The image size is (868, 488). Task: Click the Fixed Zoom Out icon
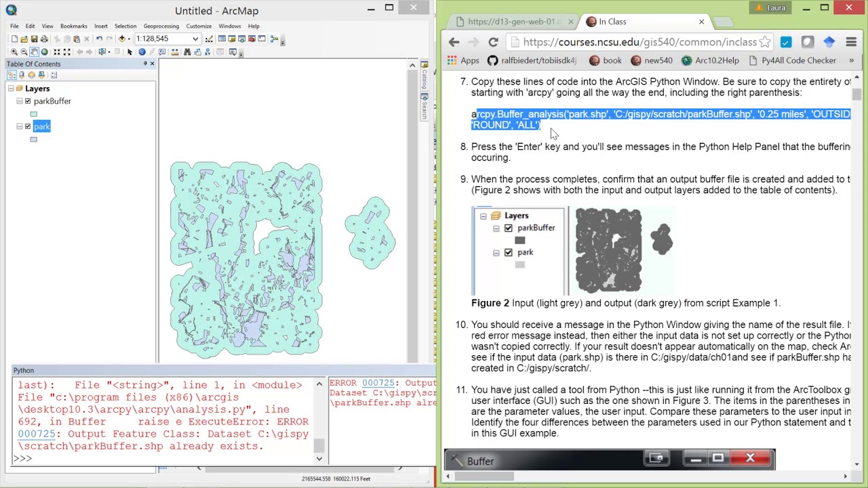66,52
